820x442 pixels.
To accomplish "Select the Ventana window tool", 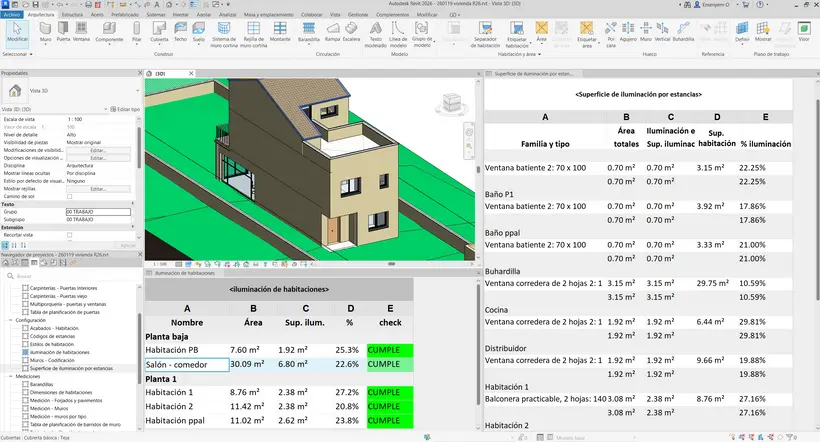I will [81, 31].
